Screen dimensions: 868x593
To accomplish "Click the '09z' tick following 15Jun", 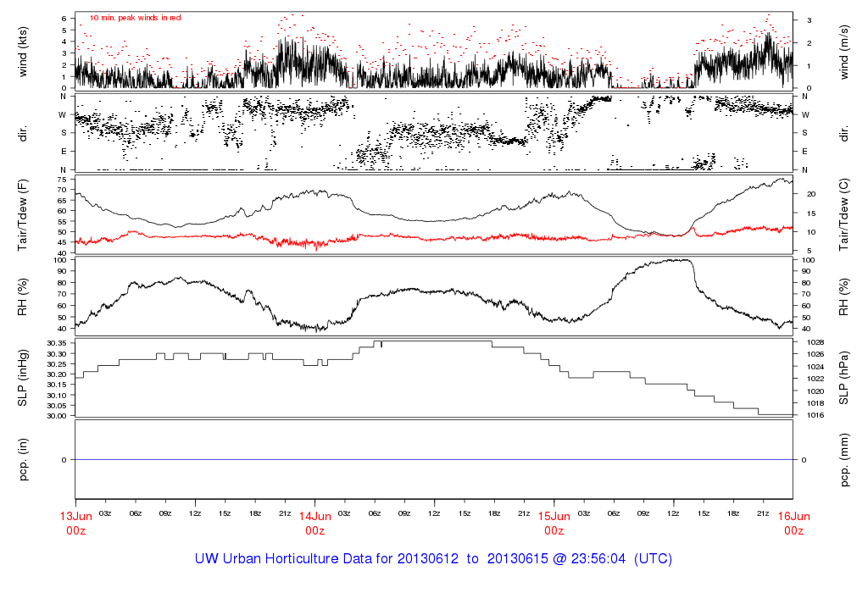I will (x=643, y=514).
